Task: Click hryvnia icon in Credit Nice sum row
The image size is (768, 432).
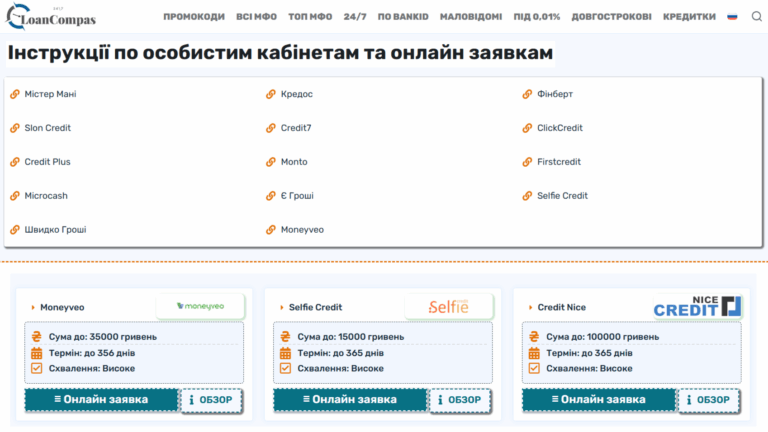Action: click(533, 337)
